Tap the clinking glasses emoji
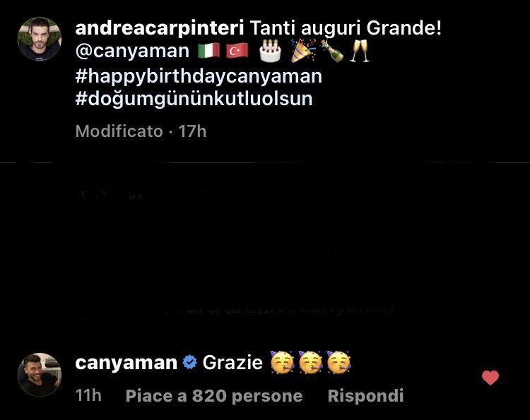The width and height of the screenshot is (530, 420). tap(359, 51)
